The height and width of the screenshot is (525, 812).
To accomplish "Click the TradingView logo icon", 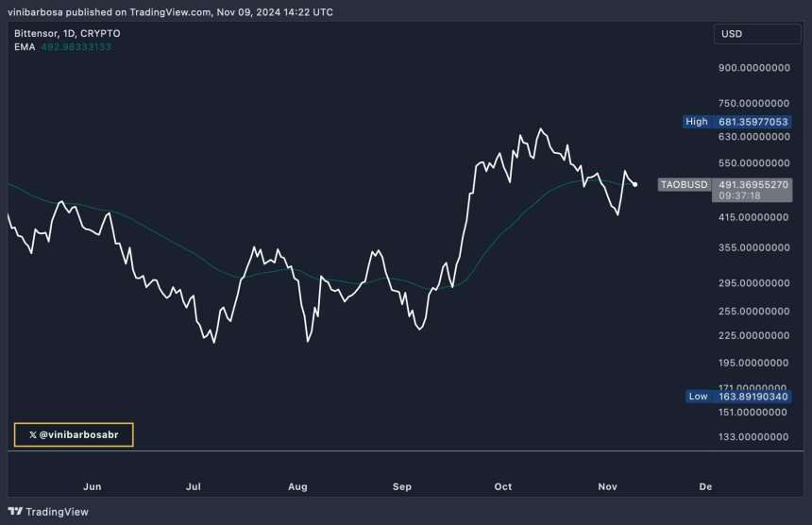I will tap(14, 512).
